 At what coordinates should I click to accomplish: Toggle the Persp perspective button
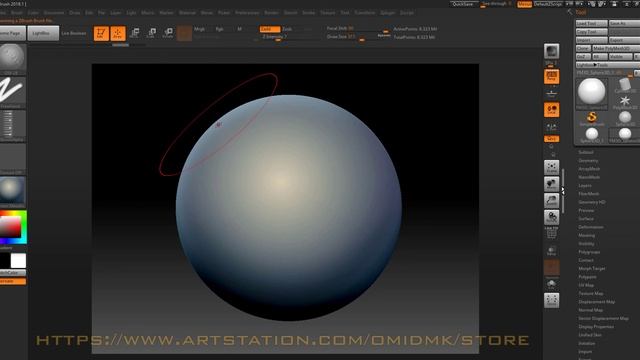pos(551,76)
